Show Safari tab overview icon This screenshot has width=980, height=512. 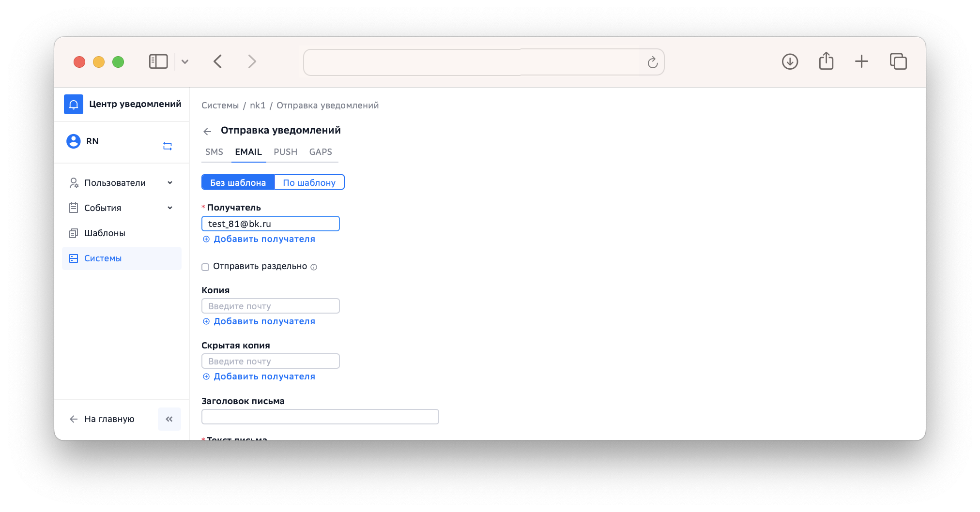click(x=898, y=61)
